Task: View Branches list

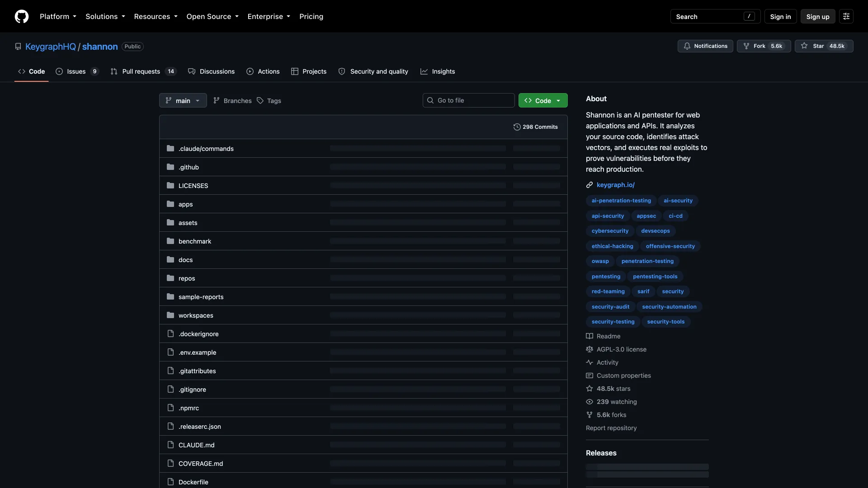Action: click(x=232, y=100)
